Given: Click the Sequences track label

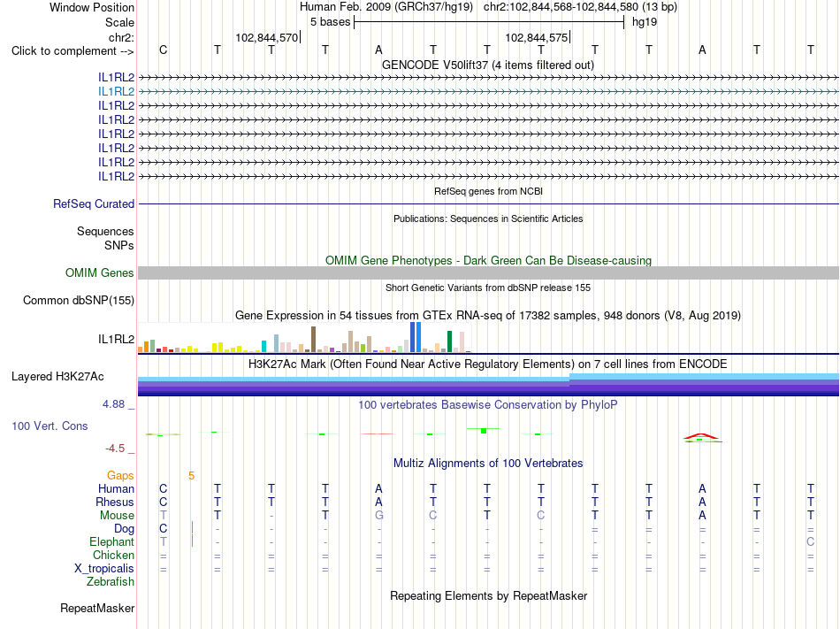Looking at the screenshot, I should tap(105, 231).
